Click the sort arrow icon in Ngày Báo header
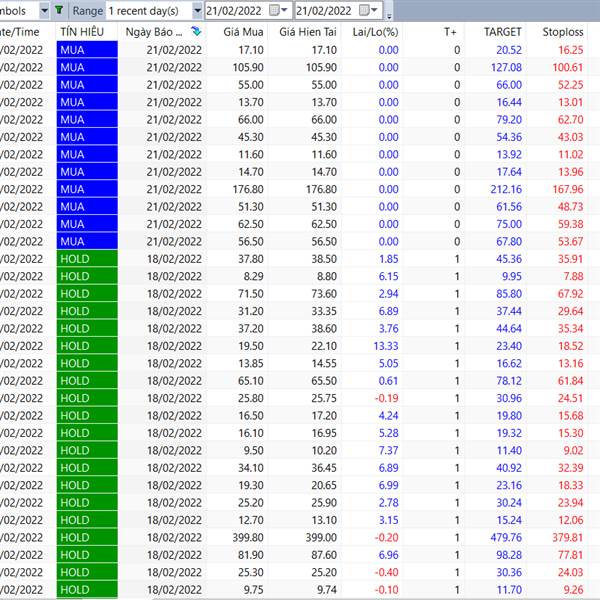Image resolution: width=600 pixels, height=600 pixels. tap(196, 31)
